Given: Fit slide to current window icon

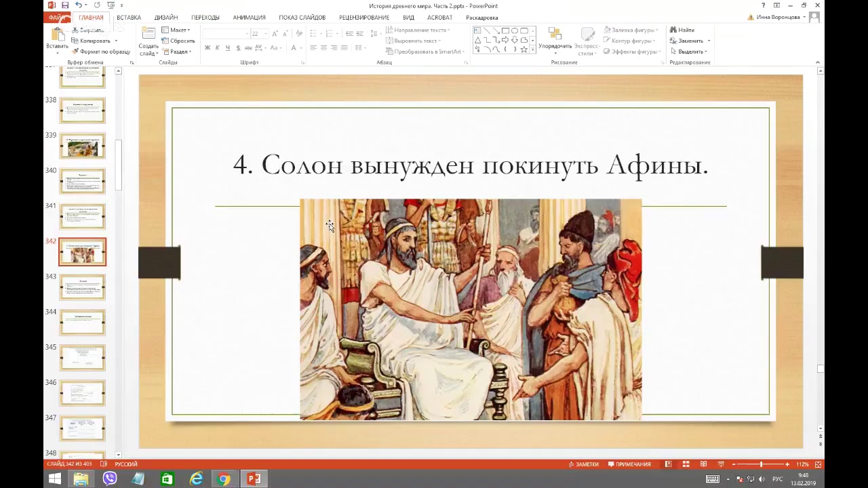Looking at the screenshot, I should (818, 464).
